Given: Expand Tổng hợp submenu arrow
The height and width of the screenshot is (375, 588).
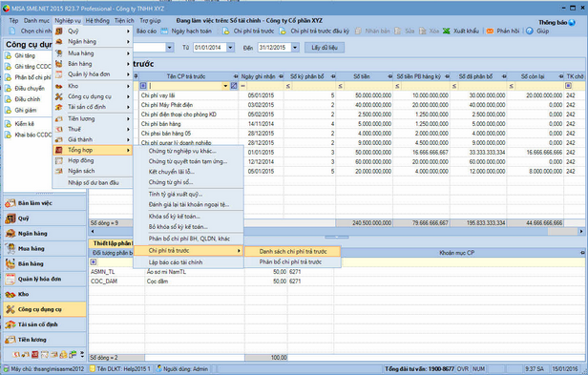Looking at the screenshot, I should click(x=128, y=150).
